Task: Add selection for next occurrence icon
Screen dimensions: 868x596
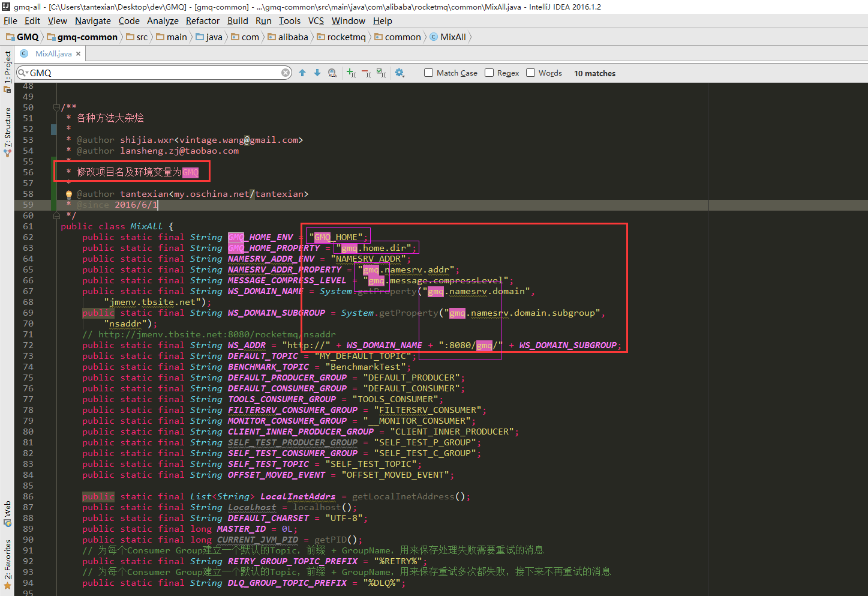Action: pos(352,73)
